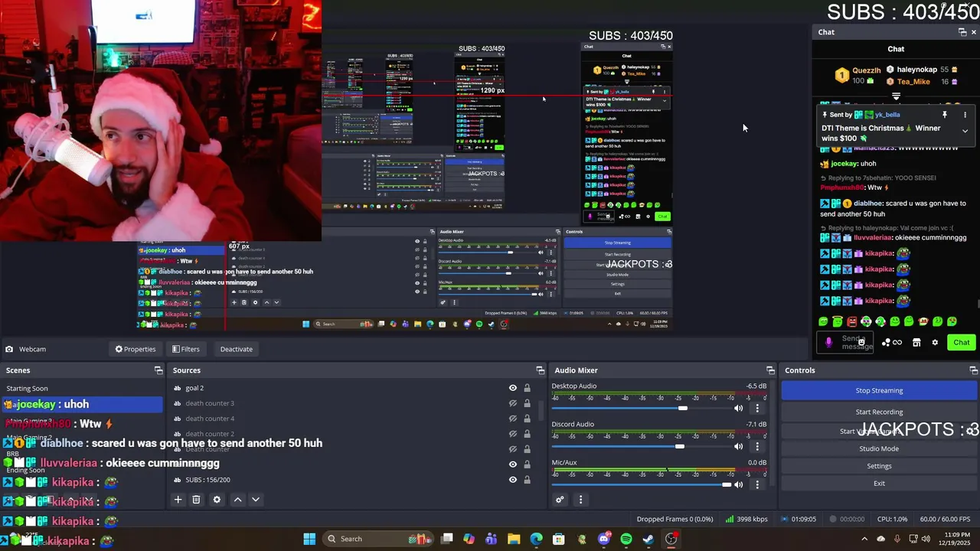Open the emote picker in chat input

click(861, 343)
